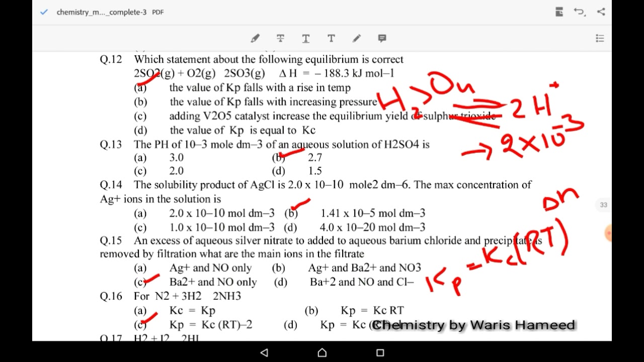Select the underline text tool
The image size is (644, 362).
(x=305, y=38)
